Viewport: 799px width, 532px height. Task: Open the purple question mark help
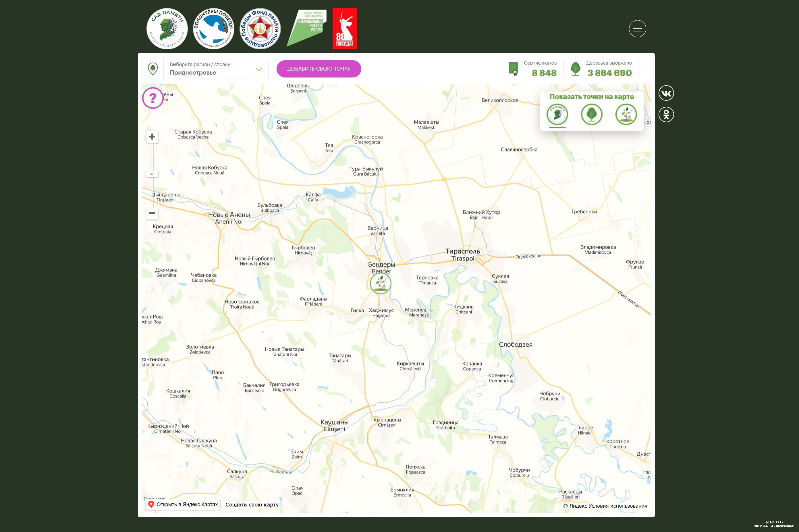[x=153, y=98]
